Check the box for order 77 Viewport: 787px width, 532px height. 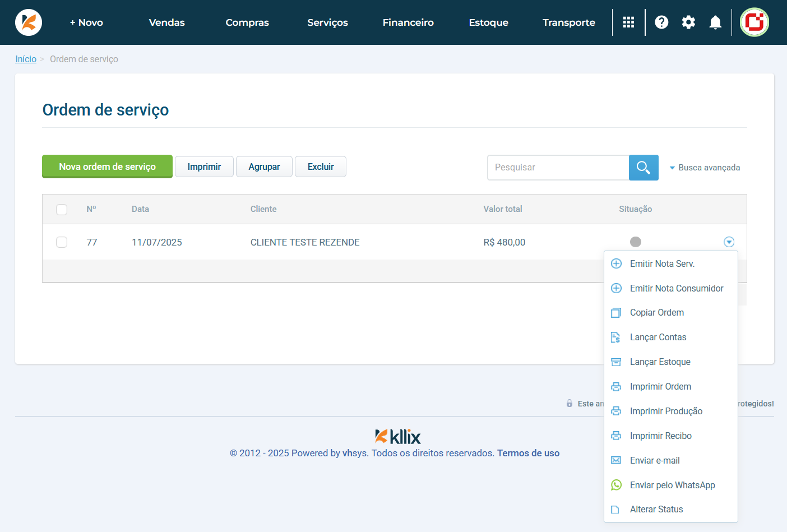62,242
